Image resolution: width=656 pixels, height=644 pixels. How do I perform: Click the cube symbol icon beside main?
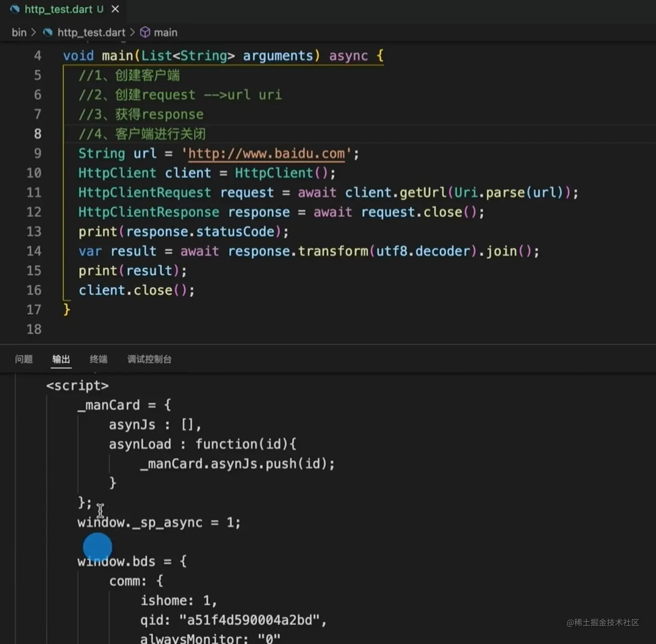[145, 33]
